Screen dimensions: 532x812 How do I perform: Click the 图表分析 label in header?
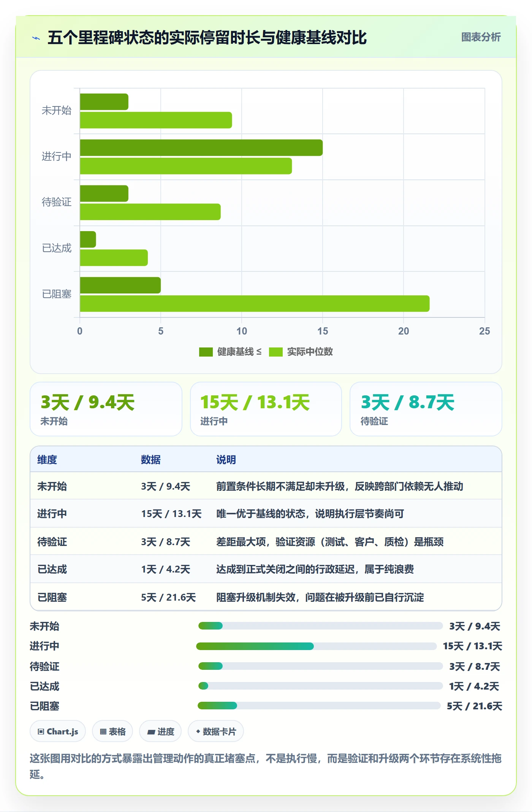[x=481, y=37]
